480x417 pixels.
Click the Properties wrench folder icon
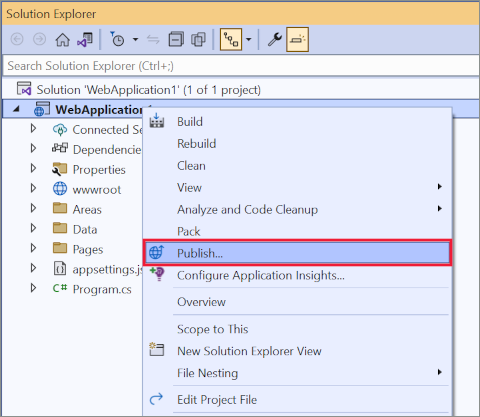click(60, 169)
